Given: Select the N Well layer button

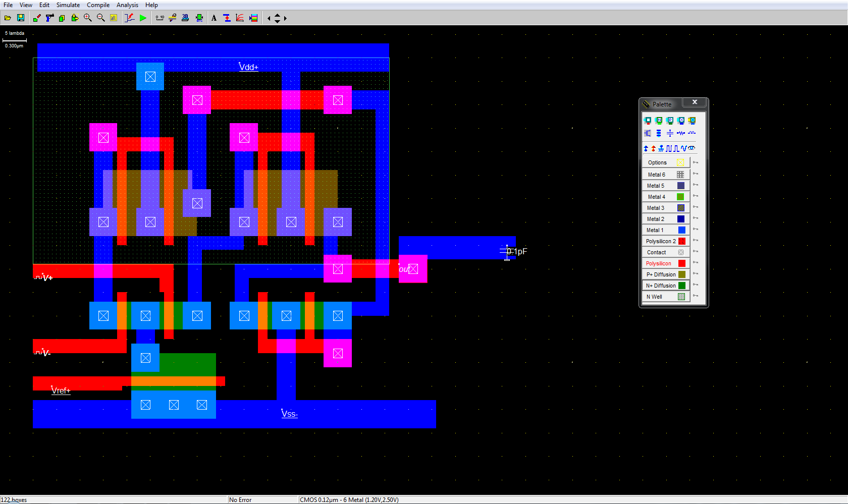Looking at the screenshot, I should [x=666, y=297].
